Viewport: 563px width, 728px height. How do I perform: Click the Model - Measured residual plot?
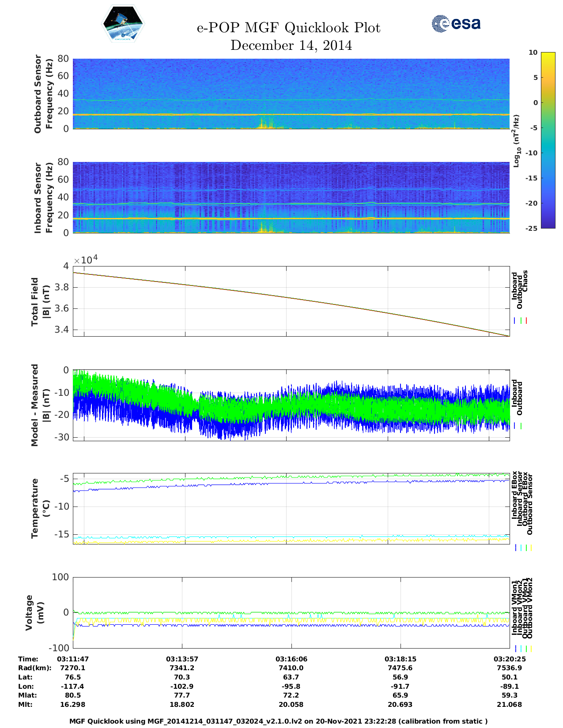[291, 405]
